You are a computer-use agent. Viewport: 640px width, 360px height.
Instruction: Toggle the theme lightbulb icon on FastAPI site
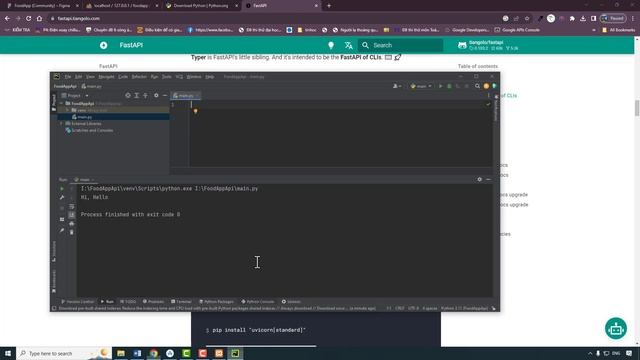(x=331, y=45)
